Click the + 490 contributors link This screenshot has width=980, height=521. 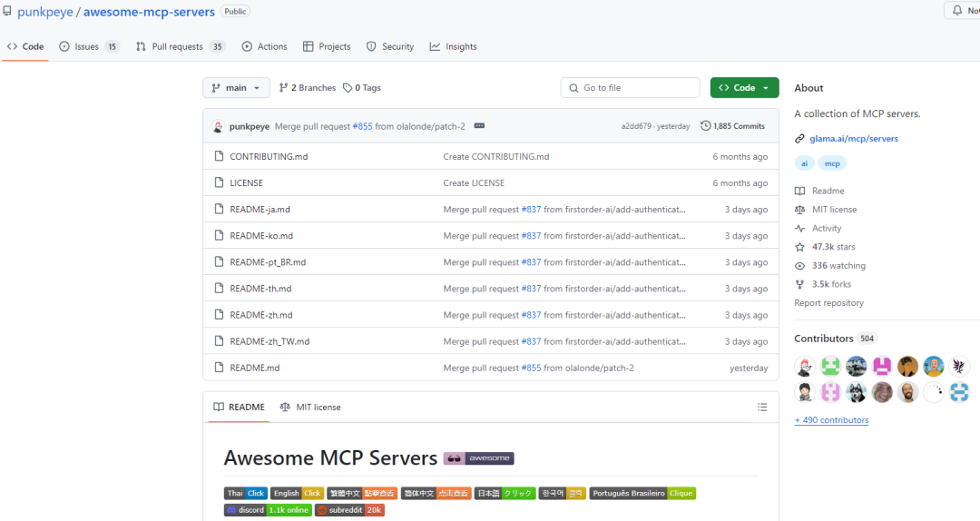tap(831, 420)
